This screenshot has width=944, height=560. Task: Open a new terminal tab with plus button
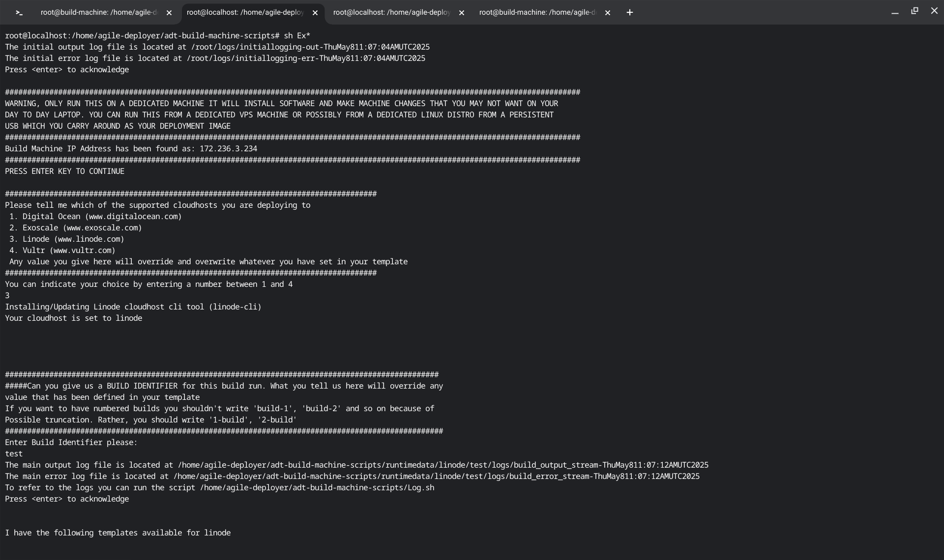click(x=630, y=13)
